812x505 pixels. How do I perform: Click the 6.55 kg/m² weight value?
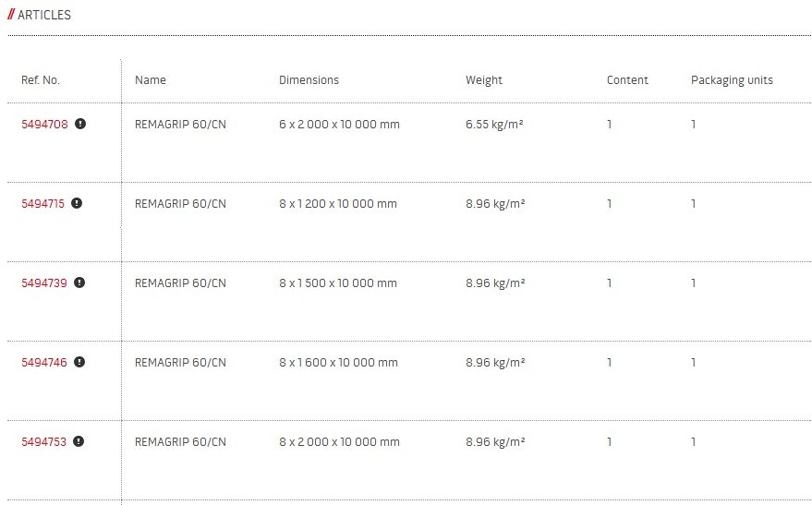495,125
